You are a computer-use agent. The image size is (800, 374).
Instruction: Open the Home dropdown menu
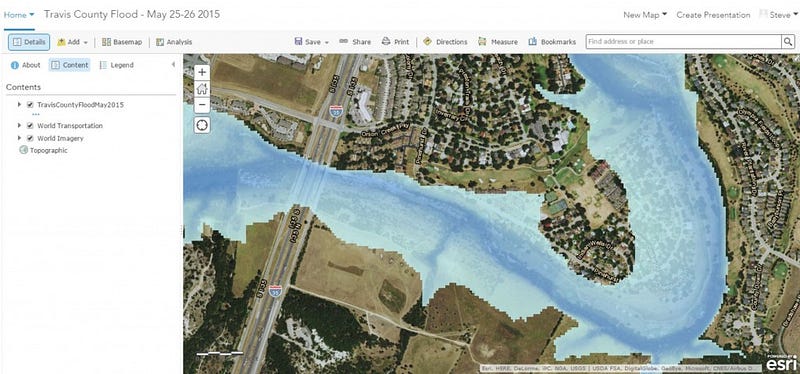[19, 15]
